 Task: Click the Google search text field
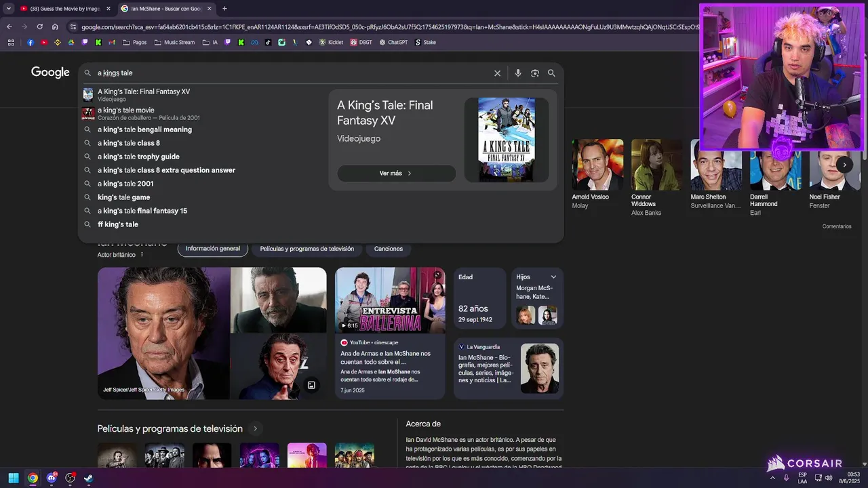(x=292, y=73)
